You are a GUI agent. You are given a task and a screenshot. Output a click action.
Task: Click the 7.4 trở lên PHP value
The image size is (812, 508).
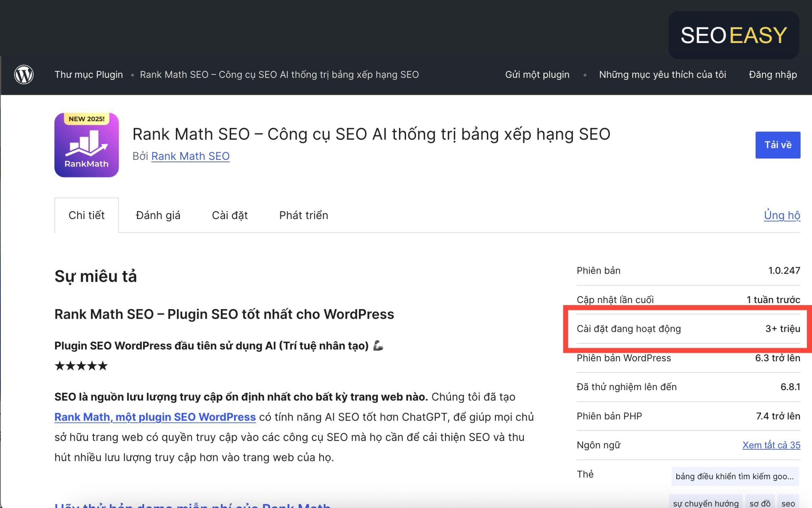(778, 416)
